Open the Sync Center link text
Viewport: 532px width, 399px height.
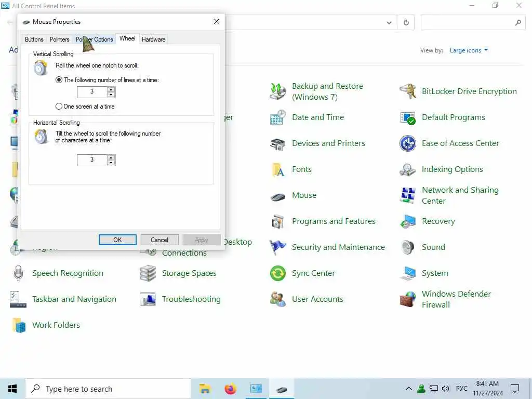point(313,273)
